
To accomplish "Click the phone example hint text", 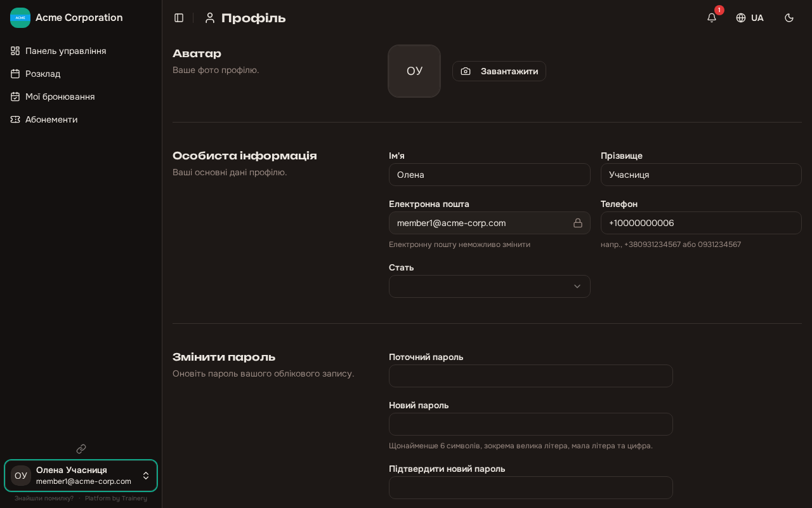I will coord(671,244).
